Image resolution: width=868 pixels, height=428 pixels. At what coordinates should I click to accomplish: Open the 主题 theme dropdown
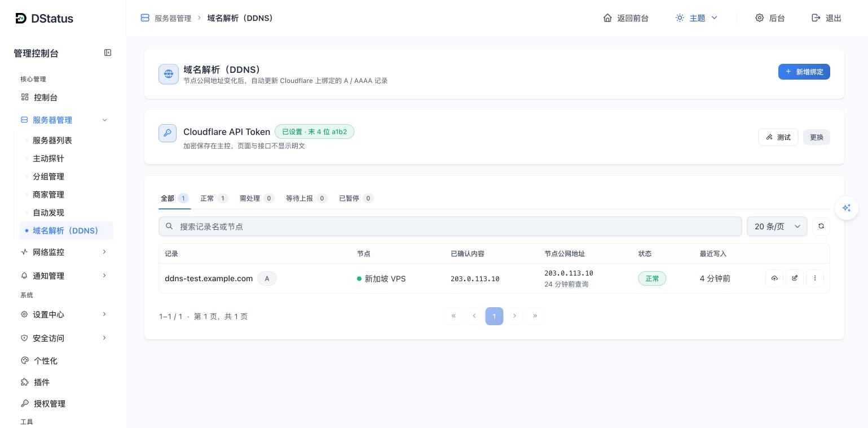pos(697,18)
